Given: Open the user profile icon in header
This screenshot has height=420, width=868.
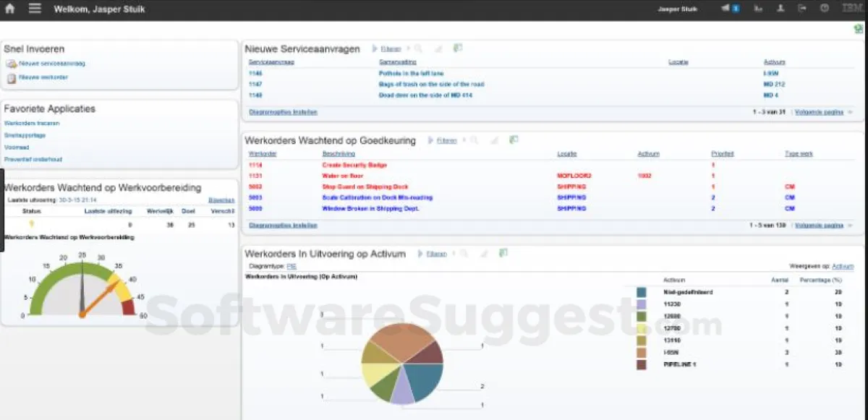Looking at the screenshot, I should point(780,9).
